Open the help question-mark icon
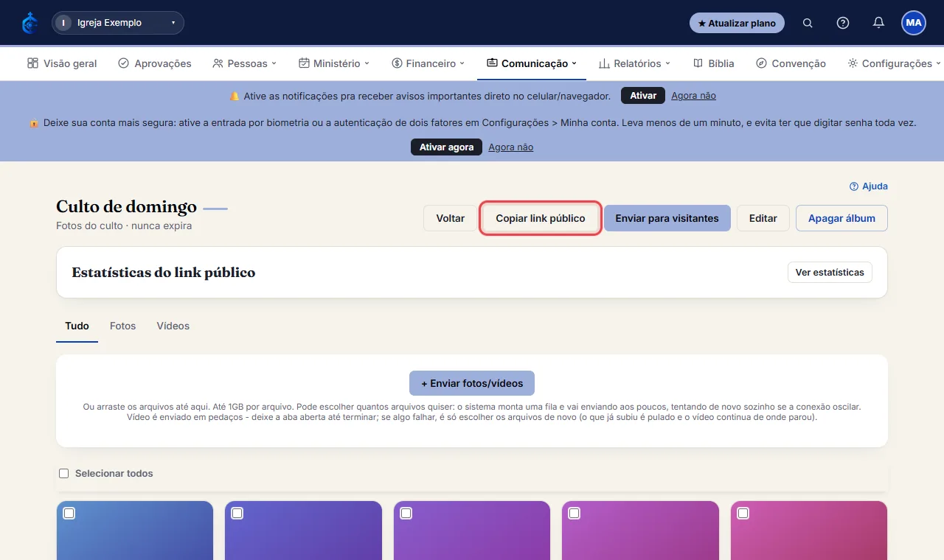 tap(843, 23)
